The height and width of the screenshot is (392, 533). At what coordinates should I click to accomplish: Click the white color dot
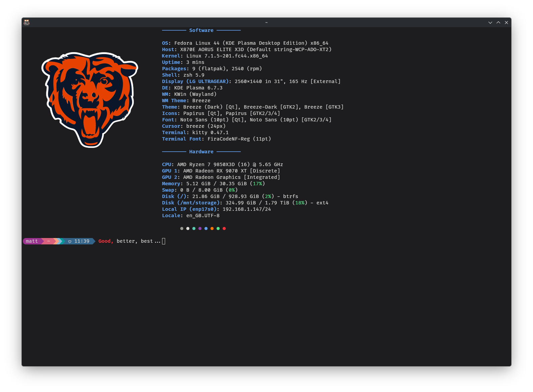(188, 229)
